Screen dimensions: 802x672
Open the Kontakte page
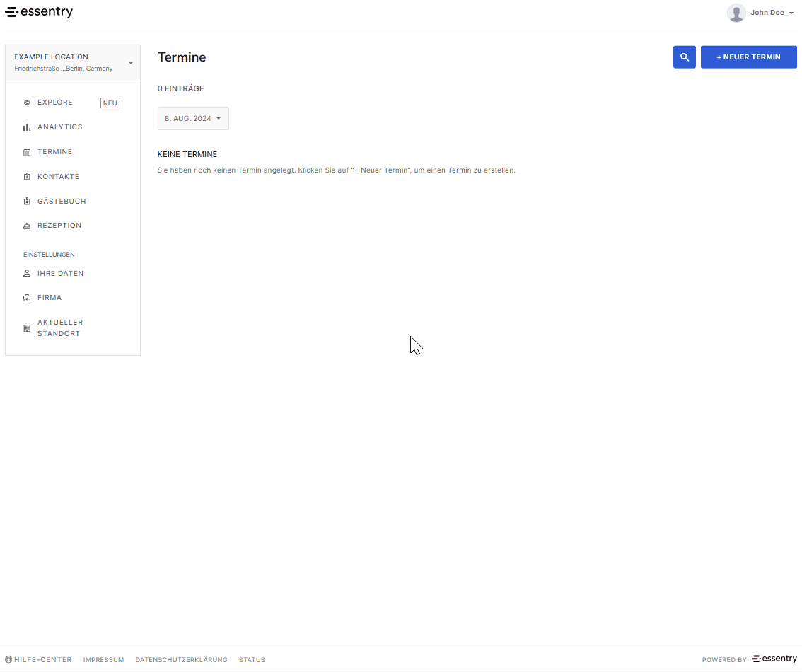pos(58,176)
